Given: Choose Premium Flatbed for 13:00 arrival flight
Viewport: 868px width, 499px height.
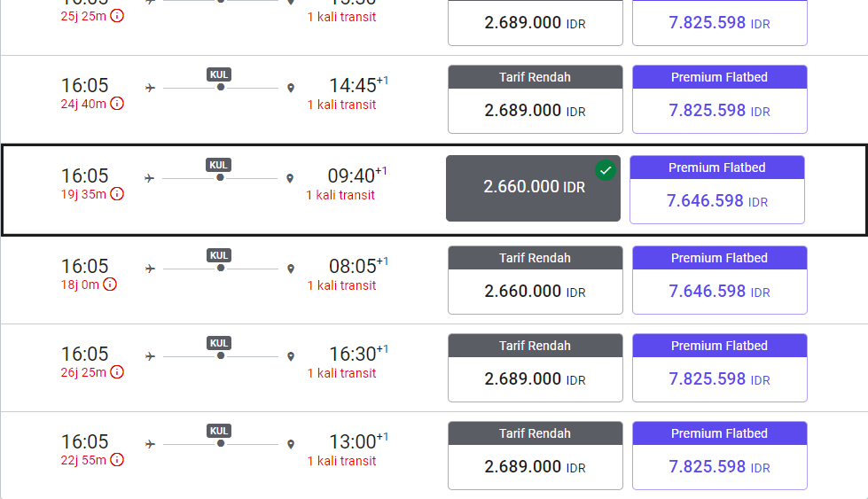Looking at the screenshot, I should [x=719, y=456].
